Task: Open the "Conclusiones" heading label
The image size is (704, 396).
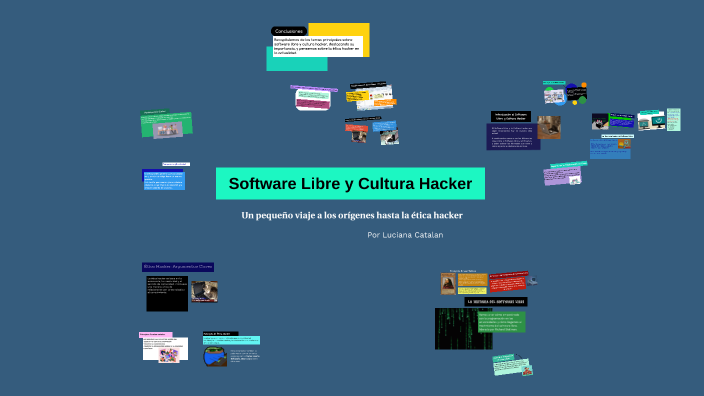Action: (289, 31)
